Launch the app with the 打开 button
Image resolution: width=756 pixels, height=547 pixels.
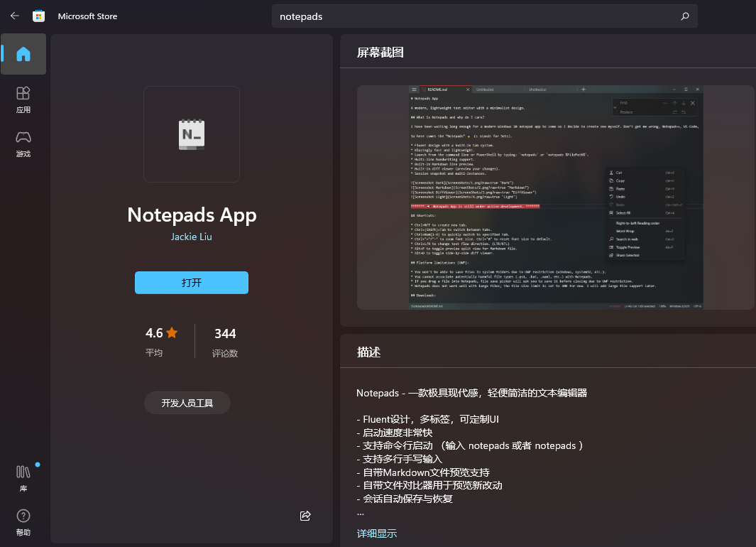191,282
